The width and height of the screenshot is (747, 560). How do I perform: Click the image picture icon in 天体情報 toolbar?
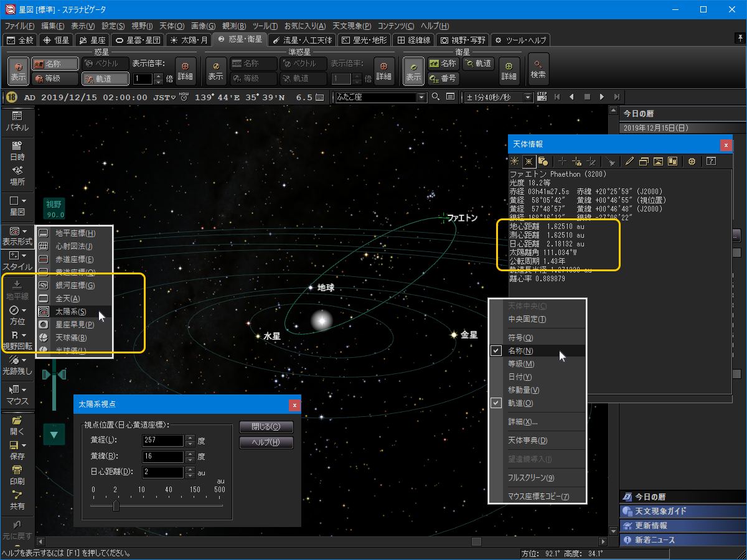click(x=658, y=161)
